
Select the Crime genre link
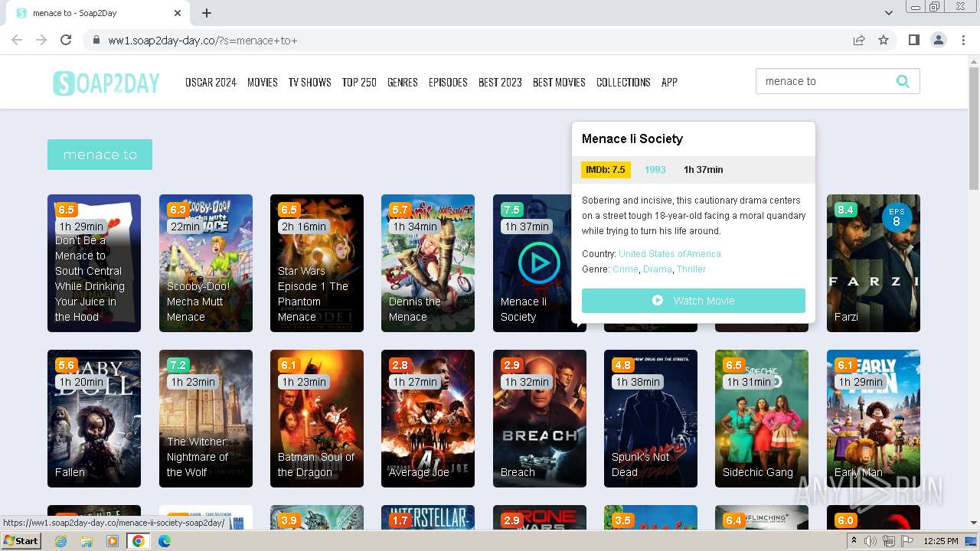(626, 269)
